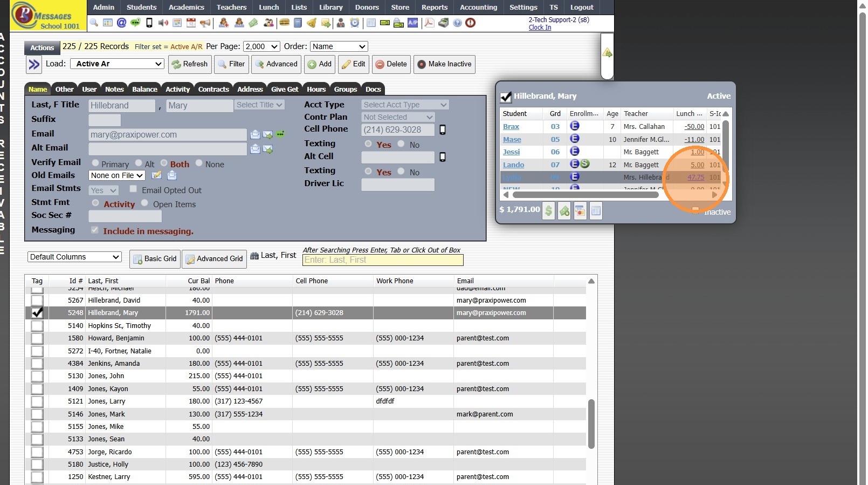Viewport: 868px width, 485px height.
Task: Toggle the Email Opted Out checkbox
Action: pos(133,189)
